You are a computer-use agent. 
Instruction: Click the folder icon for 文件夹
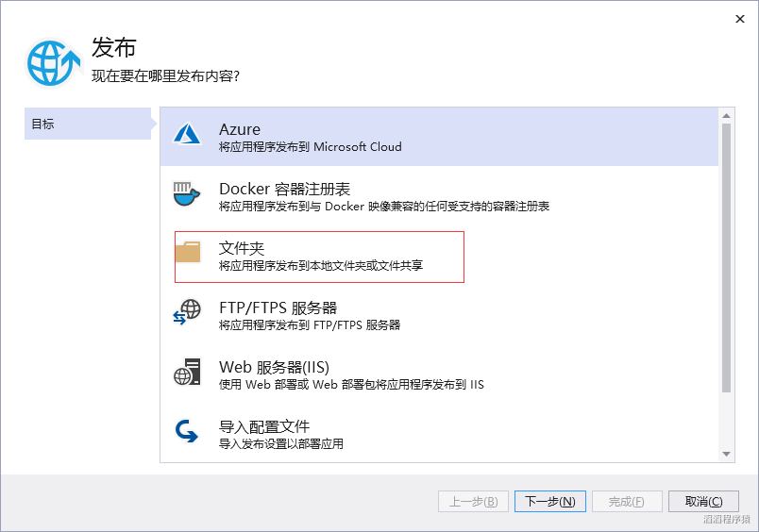[x=188, y=253]
